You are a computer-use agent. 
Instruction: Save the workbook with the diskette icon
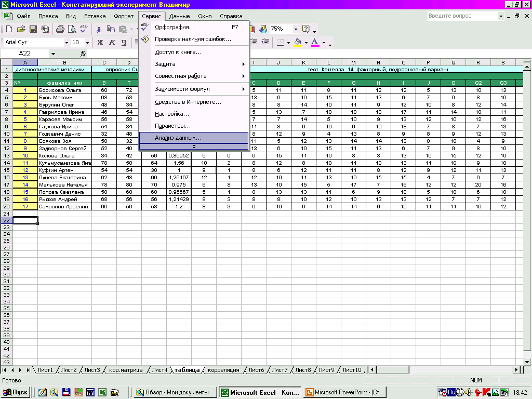click(33, 29)
